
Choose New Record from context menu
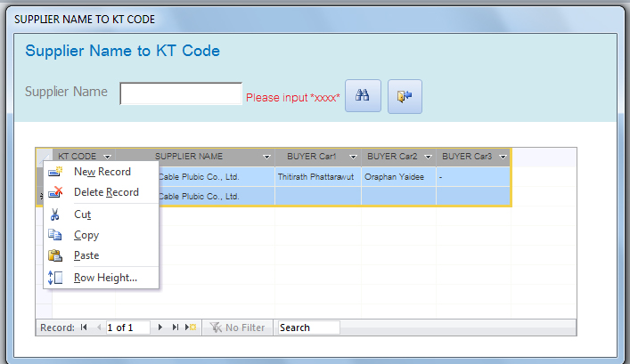(x=102, y=172)
